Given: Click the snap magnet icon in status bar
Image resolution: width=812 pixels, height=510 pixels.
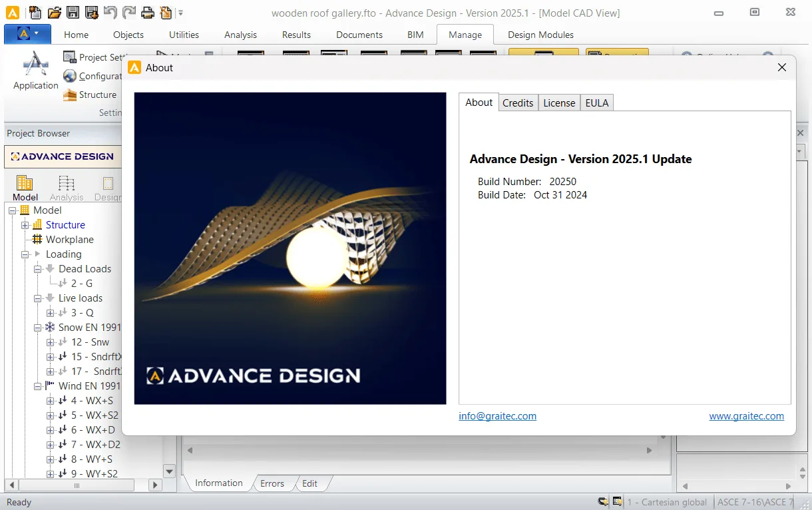Looking at the screenshot, I should (603, 502).
